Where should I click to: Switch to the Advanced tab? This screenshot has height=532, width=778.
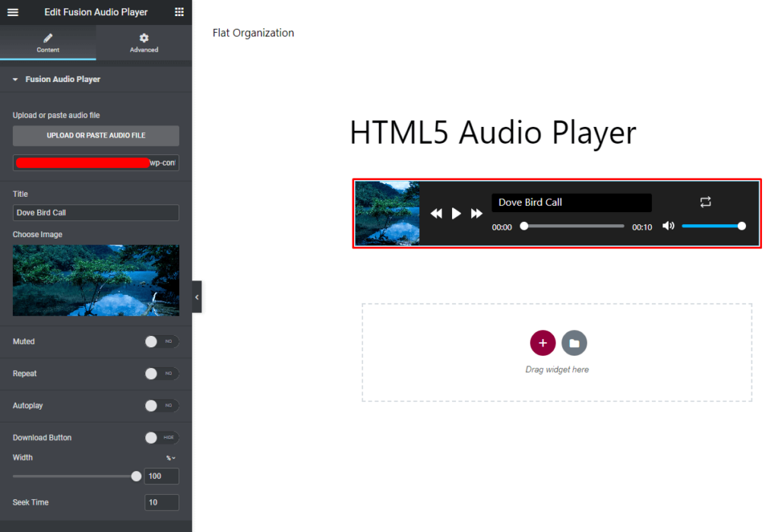(x=144, y=42)
